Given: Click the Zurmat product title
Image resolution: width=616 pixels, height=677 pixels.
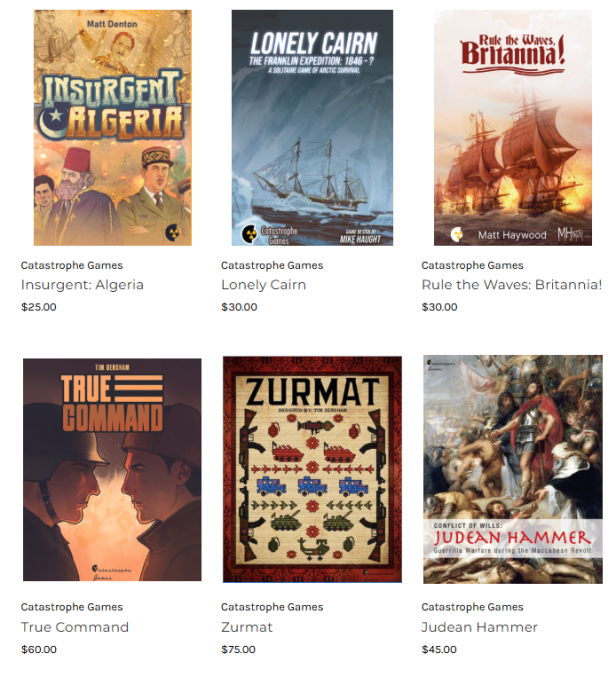Looking at the screenshot, I should pyautogui.click(x=247, y=627).
